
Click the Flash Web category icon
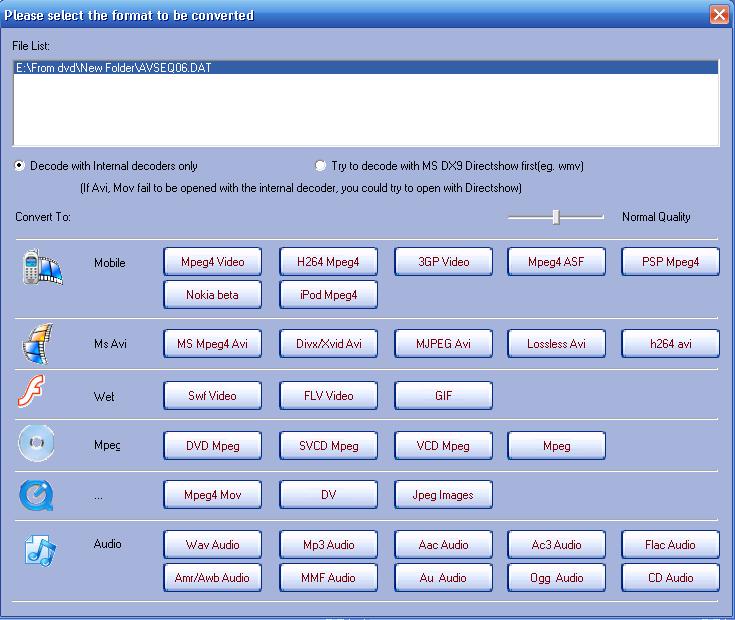coord(31,390)
